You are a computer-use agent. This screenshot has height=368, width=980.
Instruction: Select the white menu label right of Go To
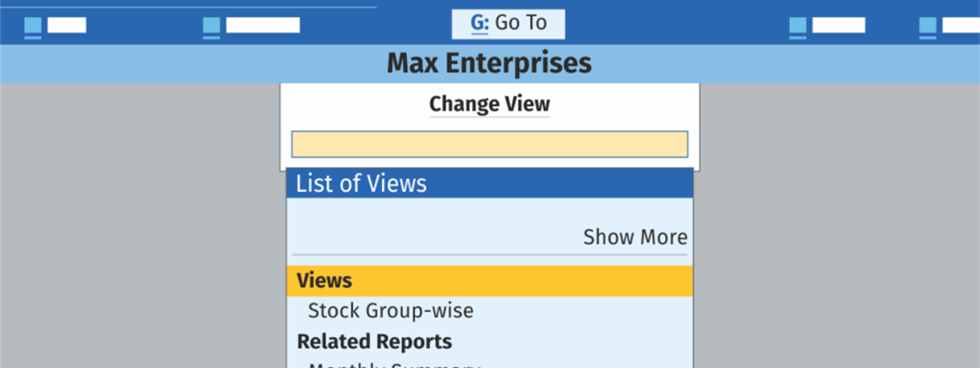coord(838,25)
